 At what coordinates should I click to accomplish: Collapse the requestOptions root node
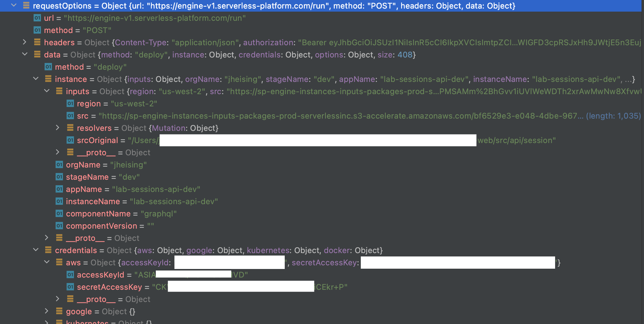(x=14, y=6)
